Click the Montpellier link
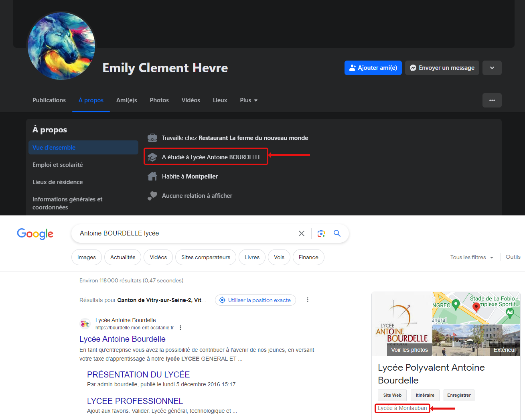The image size is (525, 420). [x=202, y=177]
